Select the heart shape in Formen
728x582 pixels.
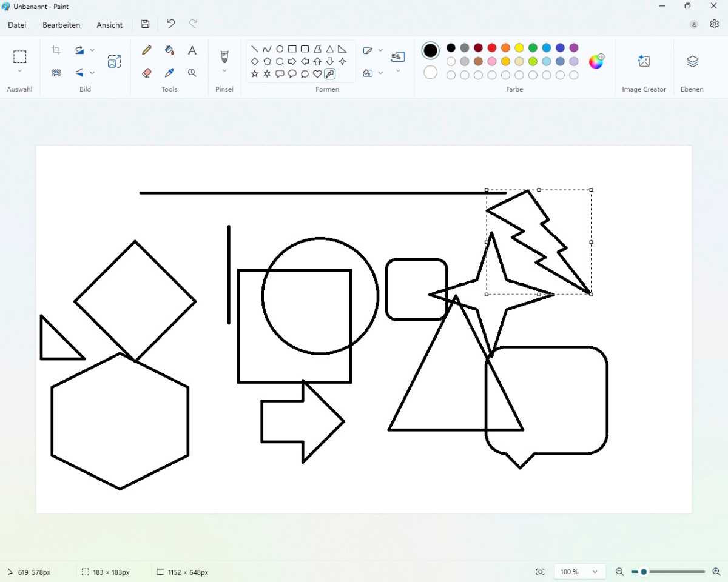coord(317,74)
